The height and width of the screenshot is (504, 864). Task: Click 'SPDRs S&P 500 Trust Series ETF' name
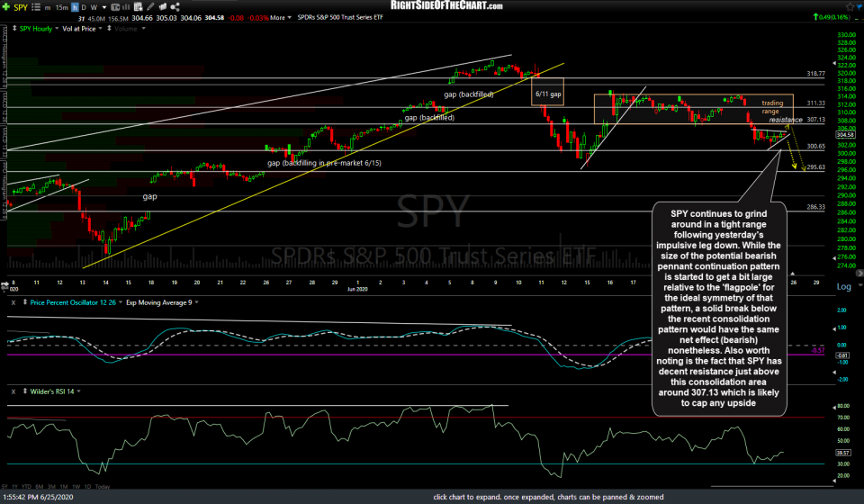tap(340, 18)
